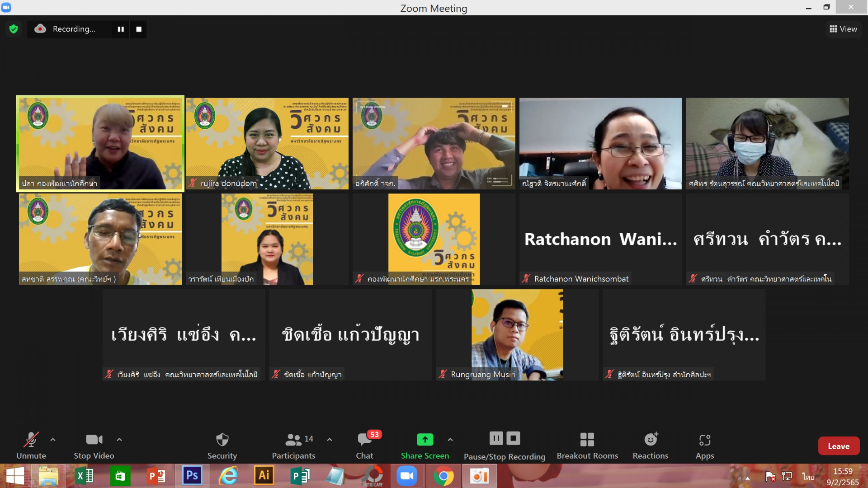The height and width of the screenshot is (488, 868).
Task: Open the PhotoScape taskbar icon
Action: [x=373, y=476]
